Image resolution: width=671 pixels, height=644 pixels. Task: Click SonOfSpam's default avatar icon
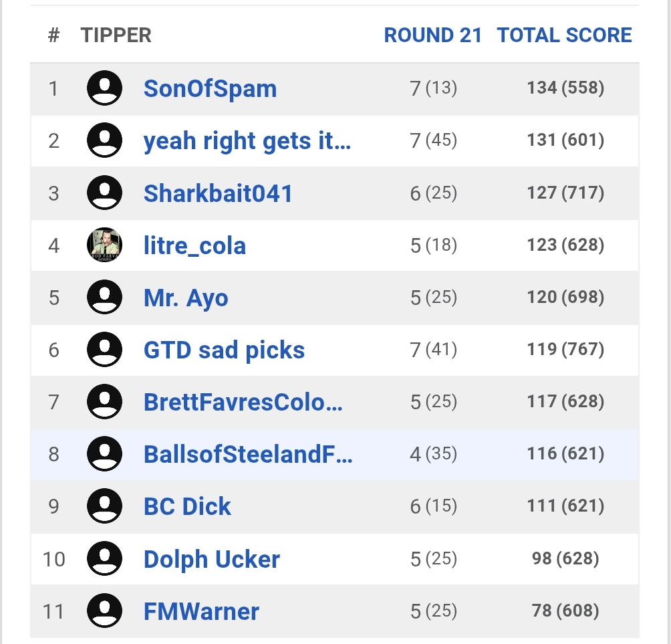(104, 88)
